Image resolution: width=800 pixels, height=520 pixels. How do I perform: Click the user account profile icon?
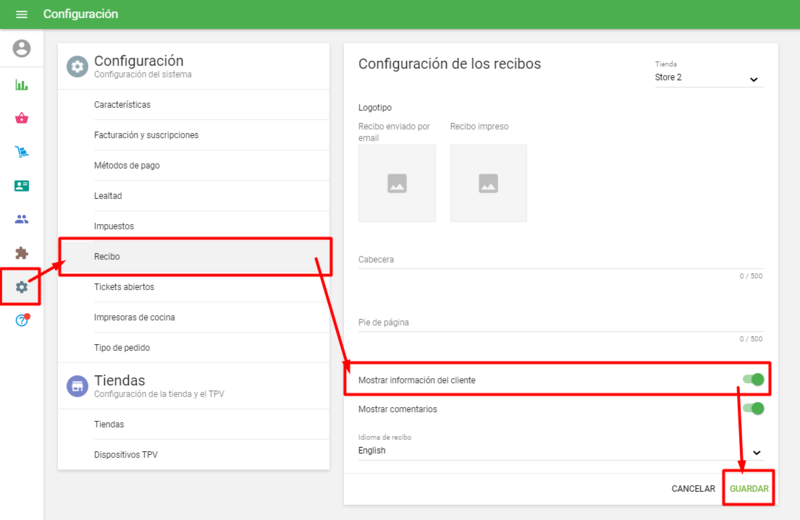[x=21, y=48]
